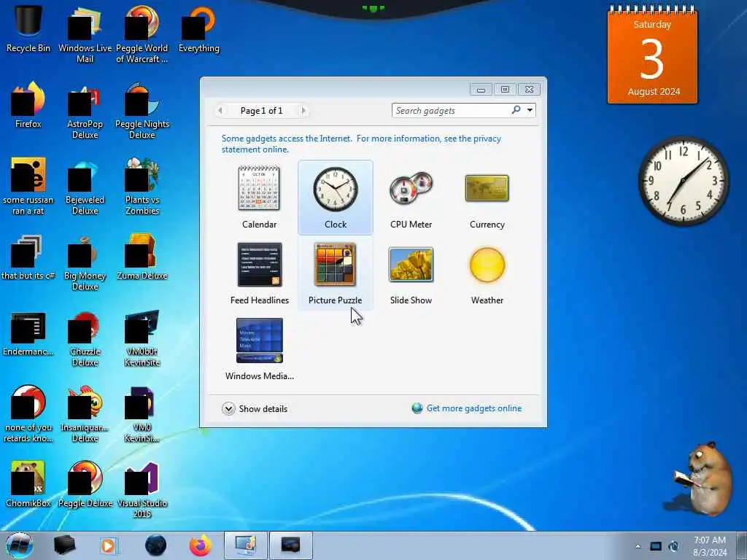Select Windows Live Mail desktop icon
Viewport: 747px width, 560px height.
point(85,34)
